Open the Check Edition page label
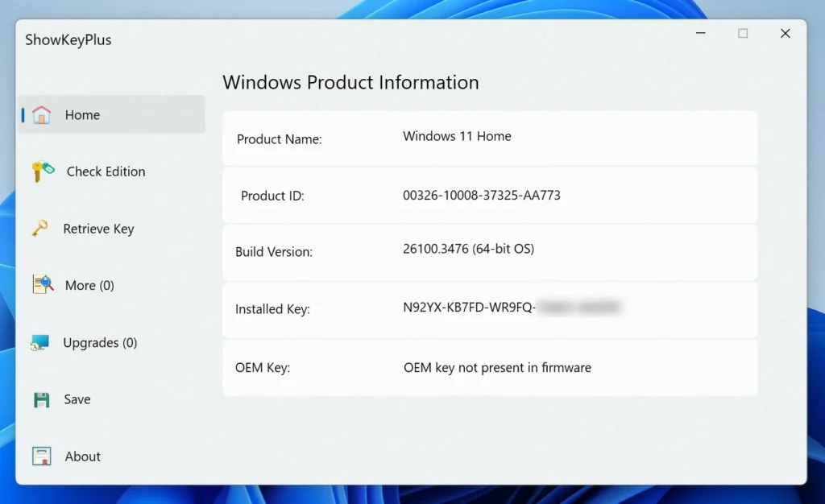 click(x=106, y=171)
